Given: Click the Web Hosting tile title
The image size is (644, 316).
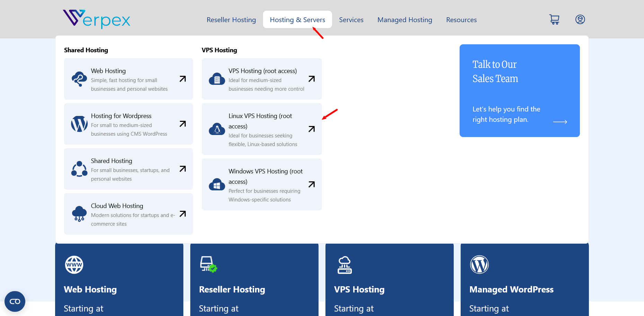Looking at the screenshot, I should pyautogui.click(x=90, y=289).
